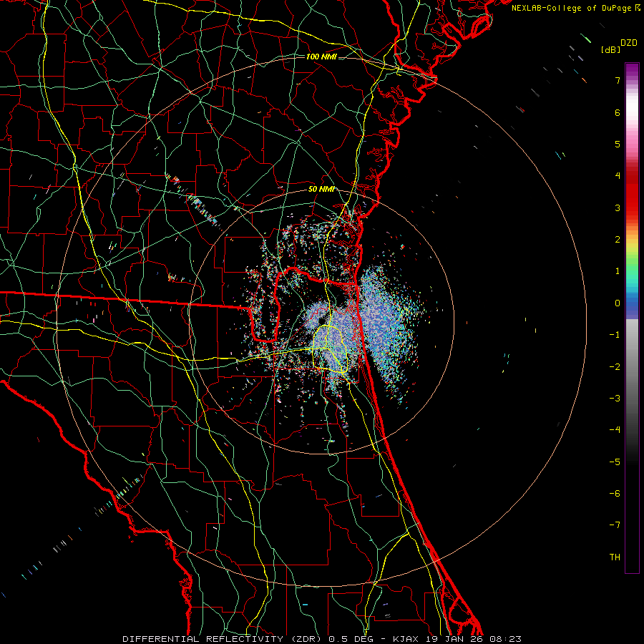Click the -2 value on color scale
Screen dimensions: 644x644
pyautogui.click(x=615, y=367)
